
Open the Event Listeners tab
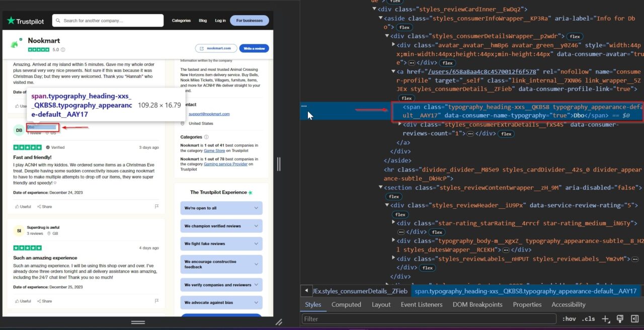coord(422,304)
